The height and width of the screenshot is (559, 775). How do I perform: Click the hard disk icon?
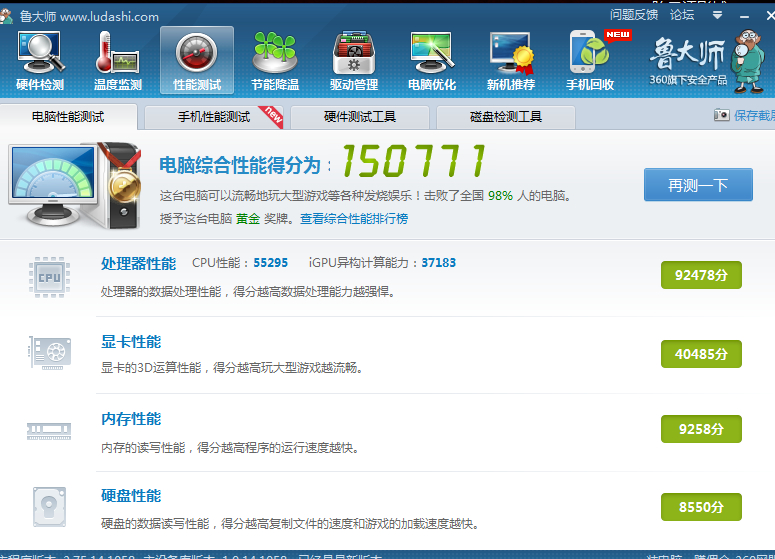coord(49,507)
